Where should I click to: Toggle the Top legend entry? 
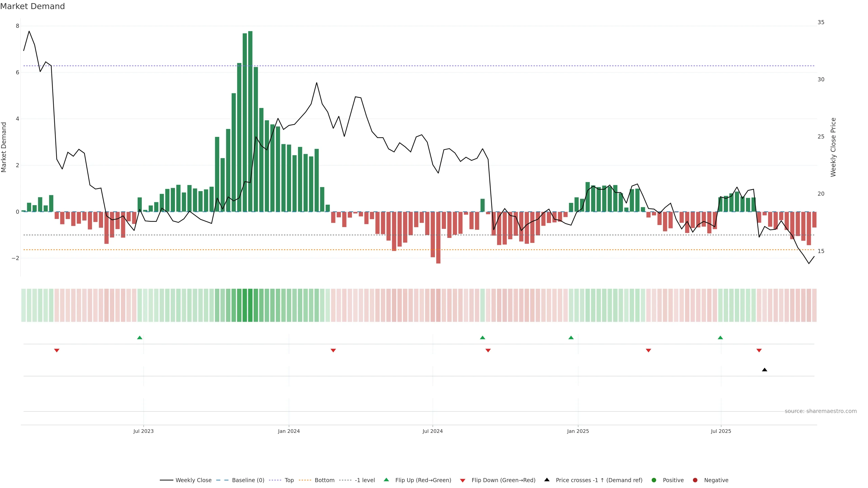pyautogui.click(x=289, y=480)
